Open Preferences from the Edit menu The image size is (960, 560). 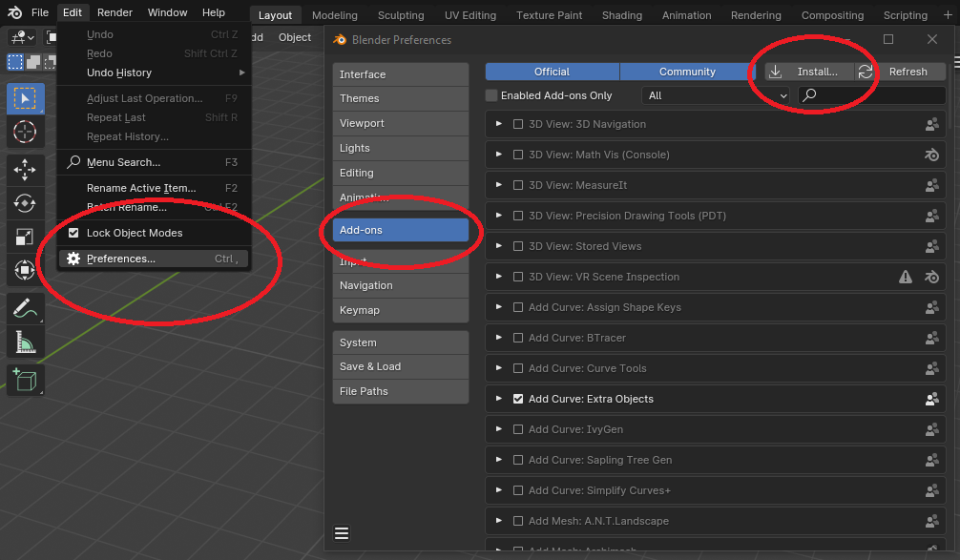pos(121,259)
